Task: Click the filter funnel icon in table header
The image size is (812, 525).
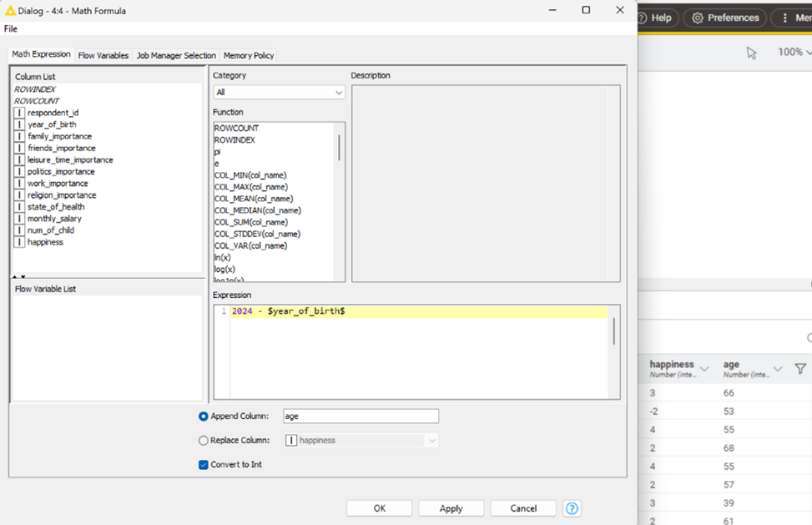Action: pos(800,369)
